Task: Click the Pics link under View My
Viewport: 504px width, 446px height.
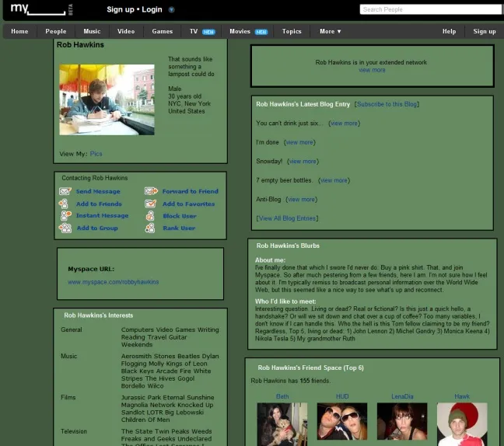Action: point(96,154)
